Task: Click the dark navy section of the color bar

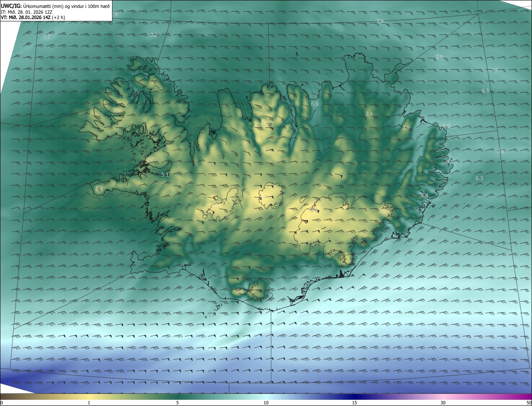Action: [355, 396]
